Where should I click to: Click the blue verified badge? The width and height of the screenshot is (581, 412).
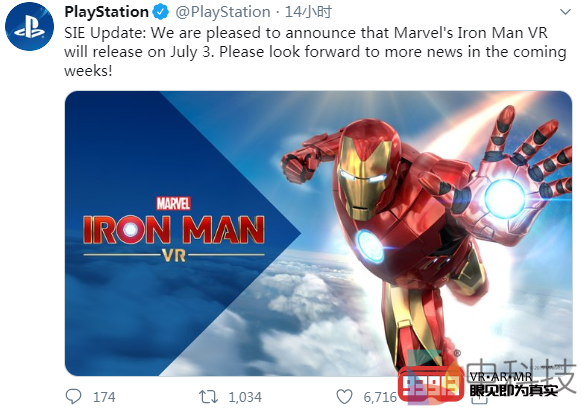pyautogui.click(x=160, y=12)
